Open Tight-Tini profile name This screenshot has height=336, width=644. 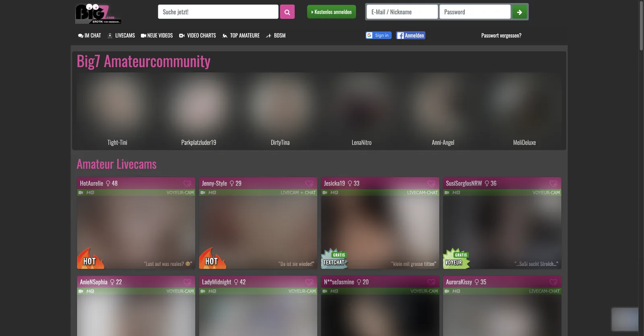(117, 143)
